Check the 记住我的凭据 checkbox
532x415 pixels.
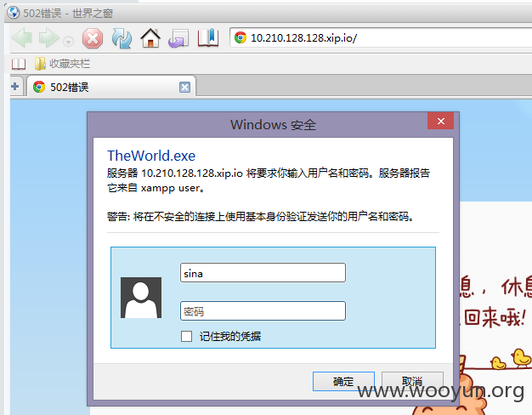point(186,336)
